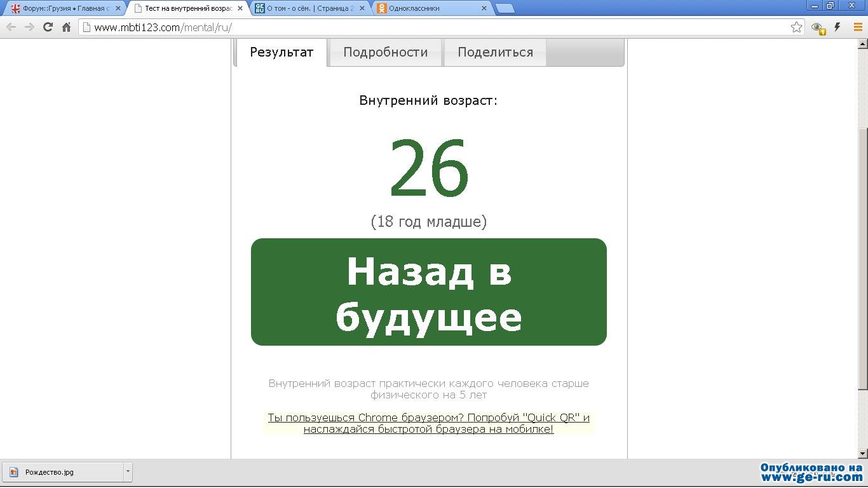The height and width of the screenshot is (488, 868).
Task: Open dropdown arrow next to Рождество.jpg download
Action: (x=128, y=472)
